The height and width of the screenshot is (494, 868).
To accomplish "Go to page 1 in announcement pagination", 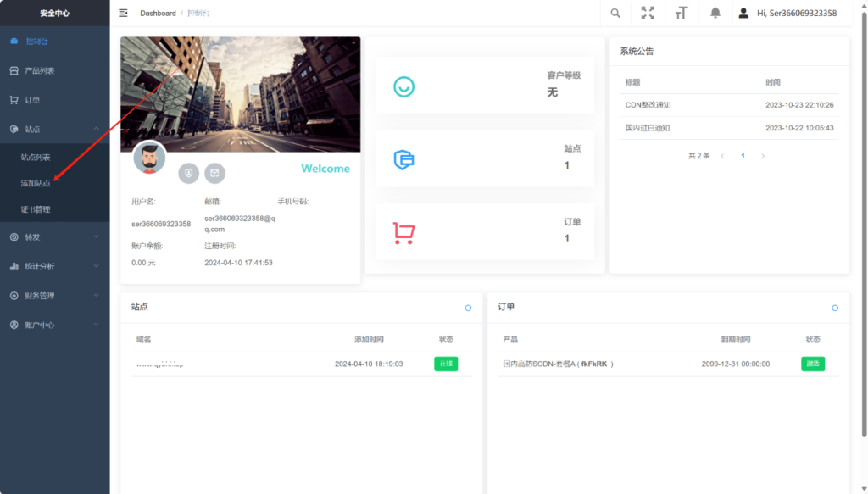I will click(743, 156).
